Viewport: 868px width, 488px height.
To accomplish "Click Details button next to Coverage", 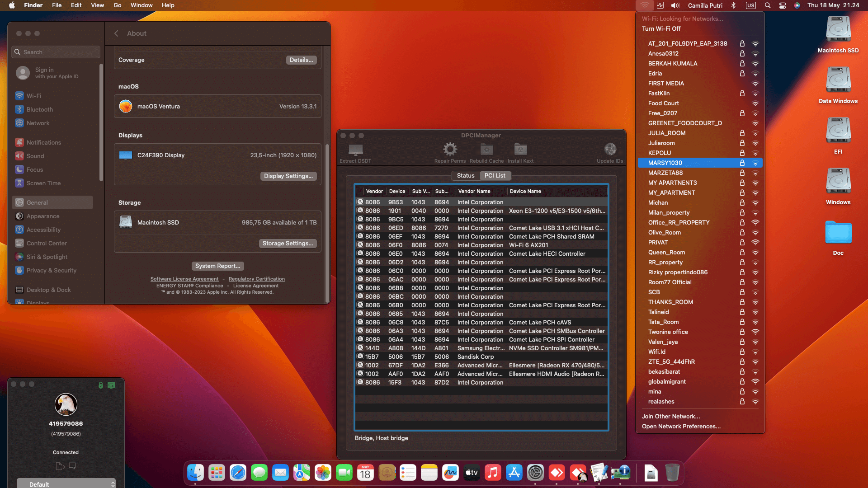I will pos(301,60).
